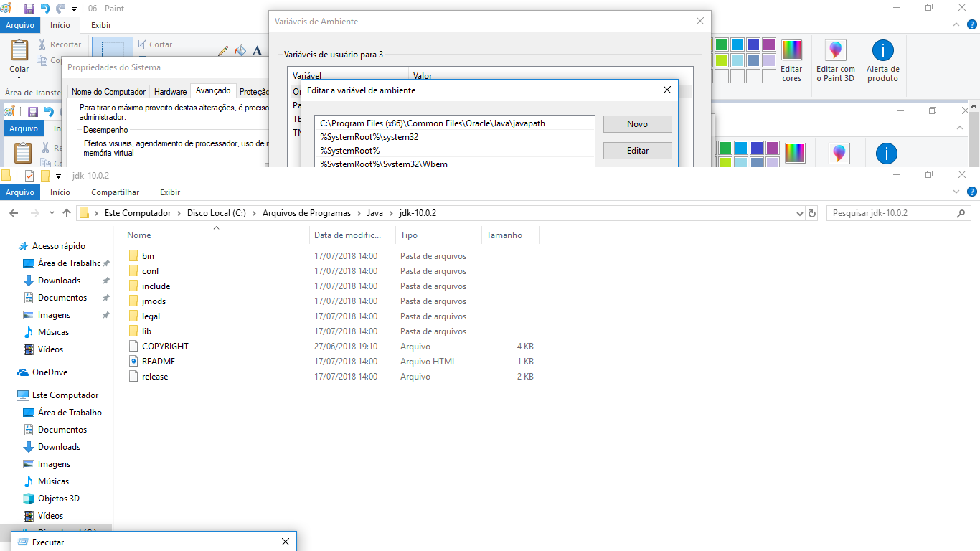This screenshot has width=980, height=551.
Task: Expand the address bar history dropdown
Action: pos(801,213)
